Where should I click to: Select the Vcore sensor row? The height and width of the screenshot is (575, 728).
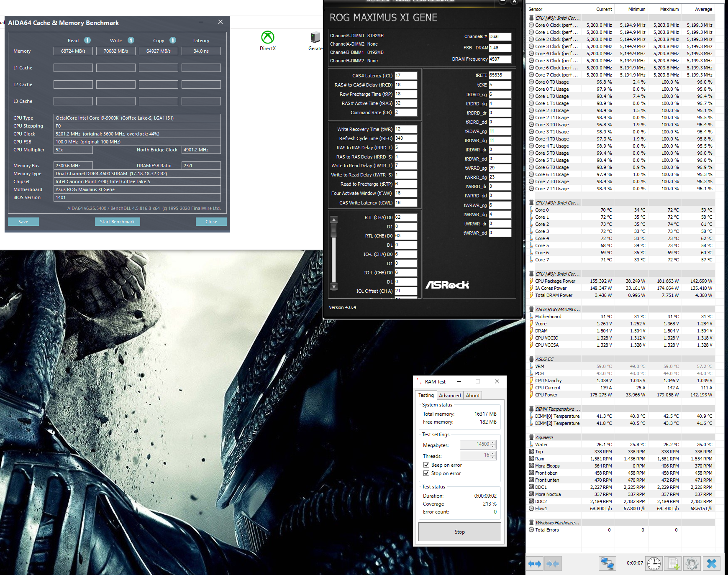[x=621, y=324]
